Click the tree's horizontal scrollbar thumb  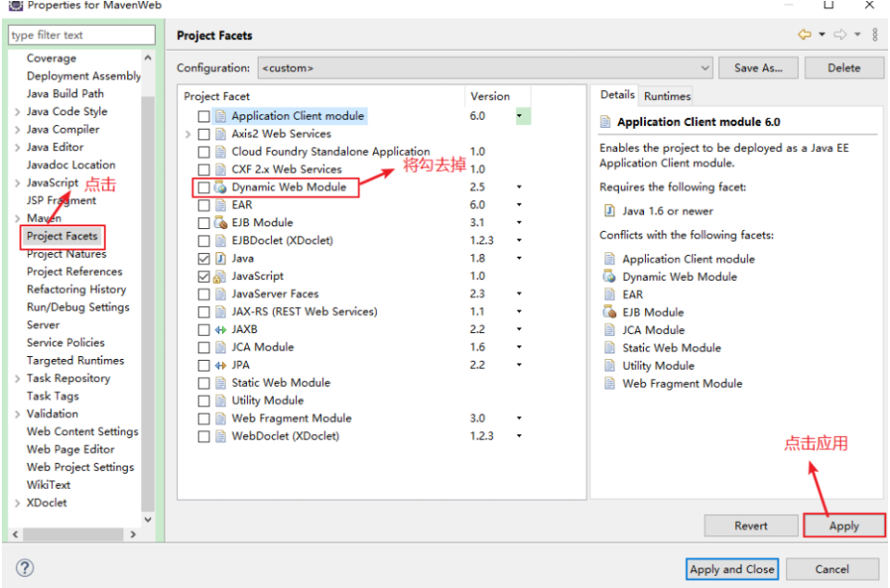point(72,534)
